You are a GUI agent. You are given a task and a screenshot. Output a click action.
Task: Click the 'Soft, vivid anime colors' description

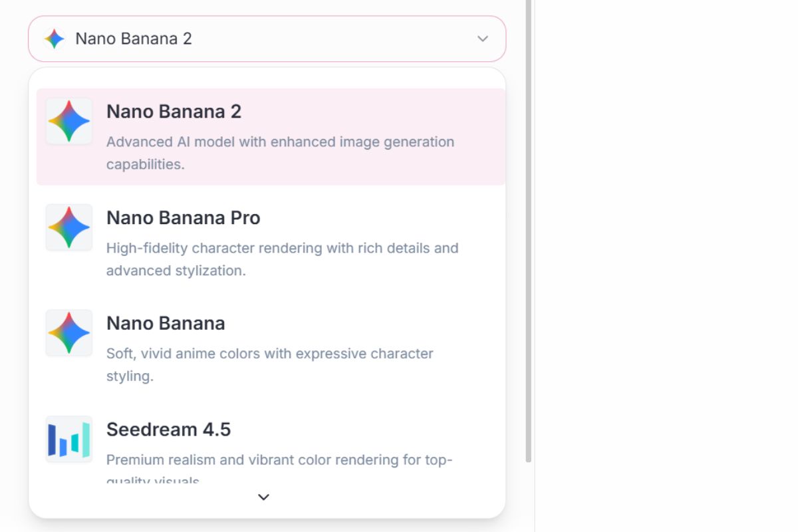pyautogui.click(x=269, y=364)
